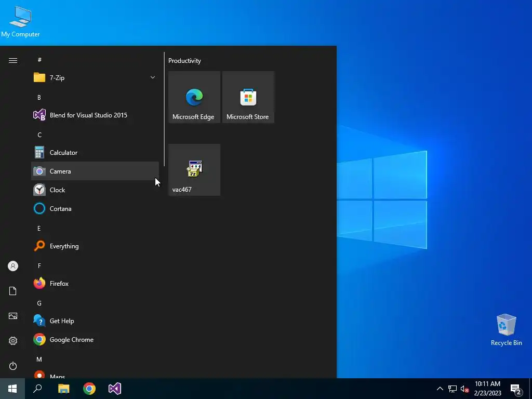The height and width of the screenshot is (399, 532).
Task: Open File Explorer from taskbar
Action: [63, 389]
